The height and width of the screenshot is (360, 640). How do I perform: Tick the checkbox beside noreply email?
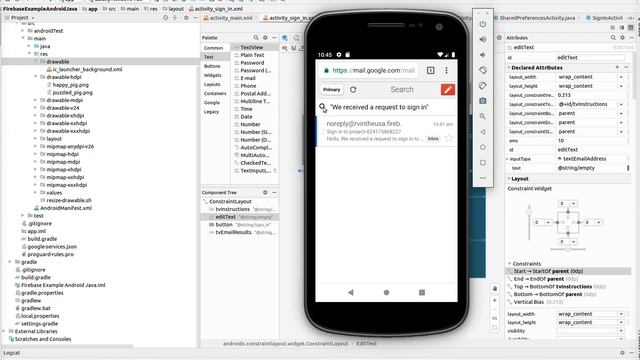click(x=321, y=131)
